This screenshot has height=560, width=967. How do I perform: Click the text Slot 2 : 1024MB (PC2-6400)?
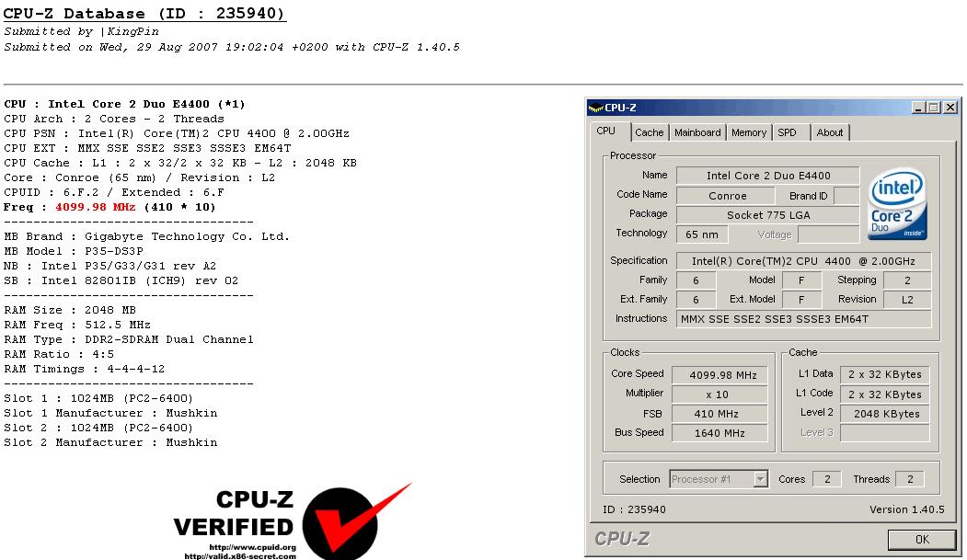(x=98, y=428)
